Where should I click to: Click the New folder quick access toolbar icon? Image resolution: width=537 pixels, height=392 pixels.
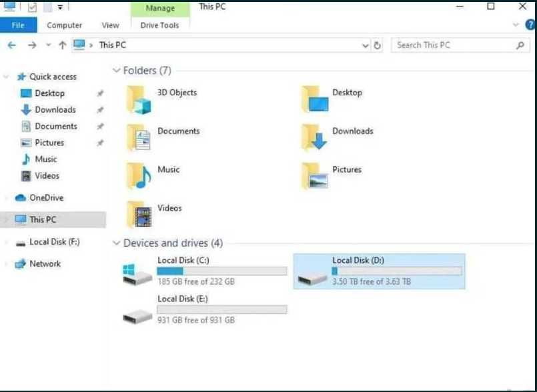pyautogui.click(x=47, y=7)
